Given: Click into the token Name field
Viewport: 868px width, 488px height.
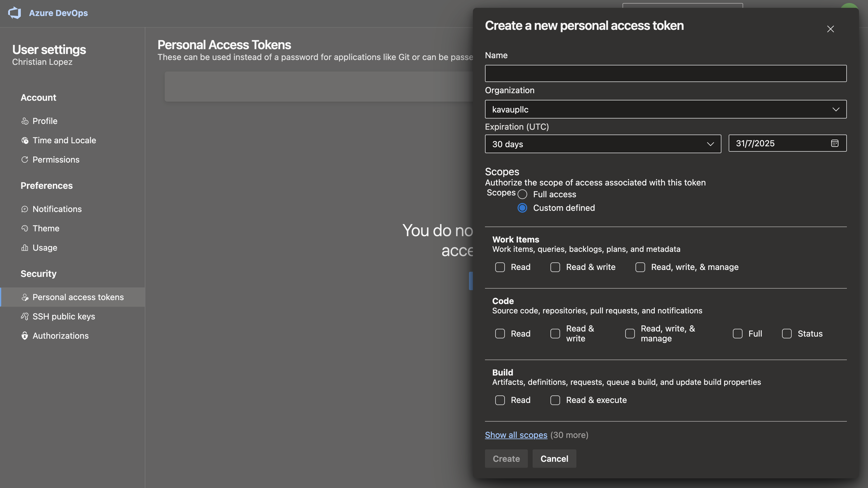Looking at the screenshot, I should tap(665, 74).
